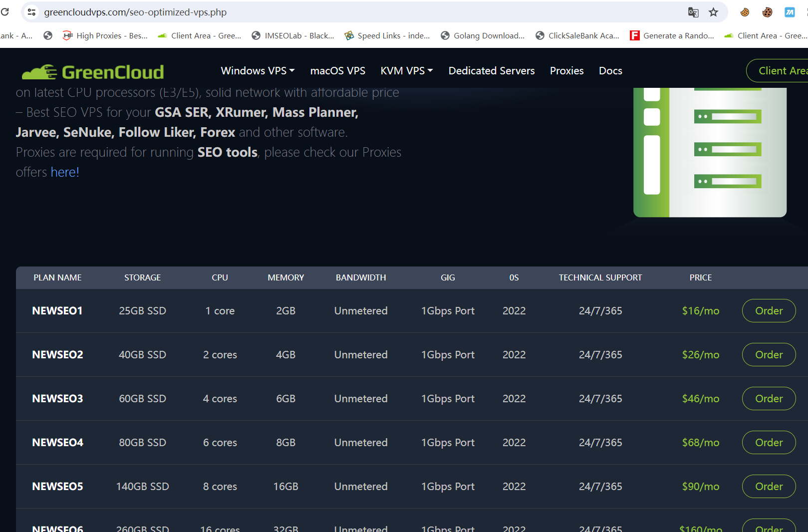
Task: Click the browser reload icon
Action: 5,12
